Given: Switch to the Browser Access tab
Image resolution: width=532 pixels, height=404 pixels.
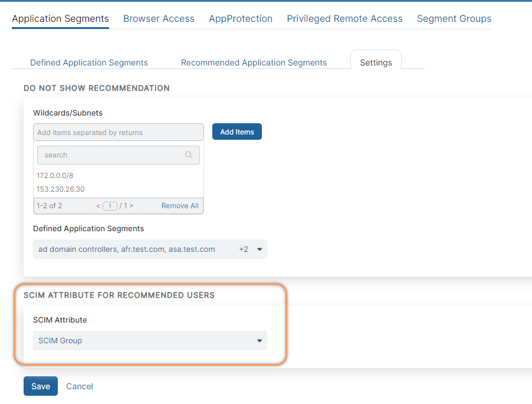Looking at the screenshot, I should 159,19.
